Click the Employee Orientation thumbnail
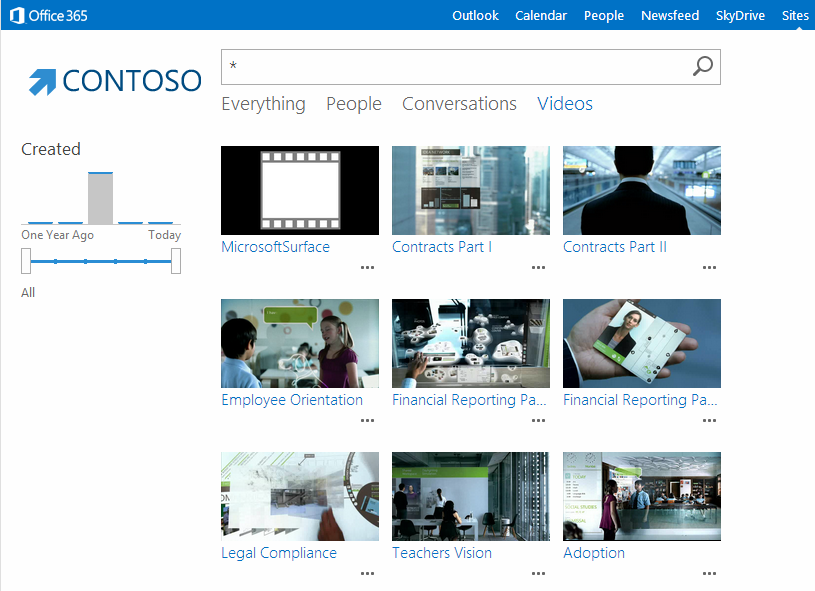Viewport: 815px width, 591px height. tap(300, 343)
